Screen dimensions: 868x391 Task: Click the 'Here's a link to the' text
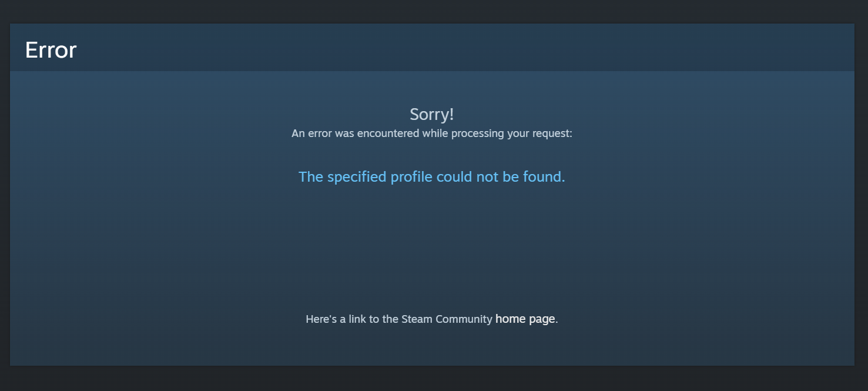(352, 319)
